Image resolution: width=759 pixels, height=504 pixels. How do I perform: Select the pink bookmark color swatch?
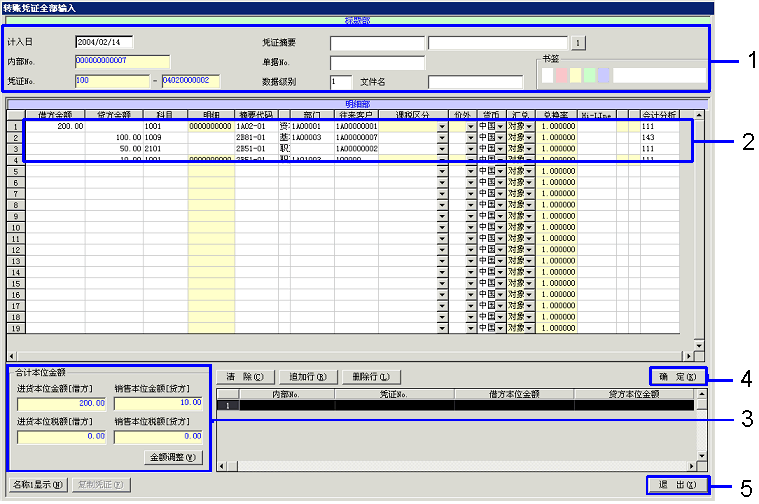tap(561, 75)
